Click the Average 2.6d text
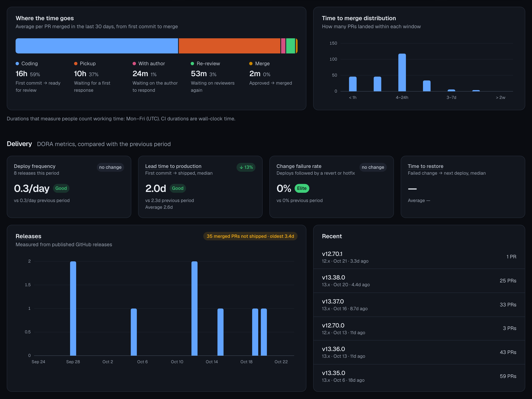Image resolution: width=532 pixels, height=399 pixels. coord(159,207)
